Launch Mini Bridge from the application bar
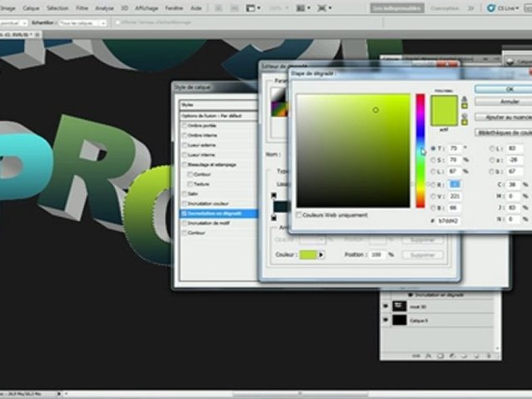The width and height of the screenshot is (532, 399). point(234,8)
